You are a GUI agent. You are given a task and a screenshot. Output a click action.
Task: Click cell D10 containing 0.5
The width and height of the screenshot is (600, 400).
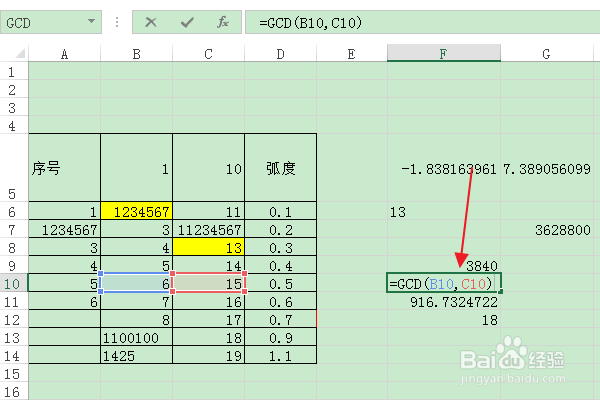[x=280, y=283]
